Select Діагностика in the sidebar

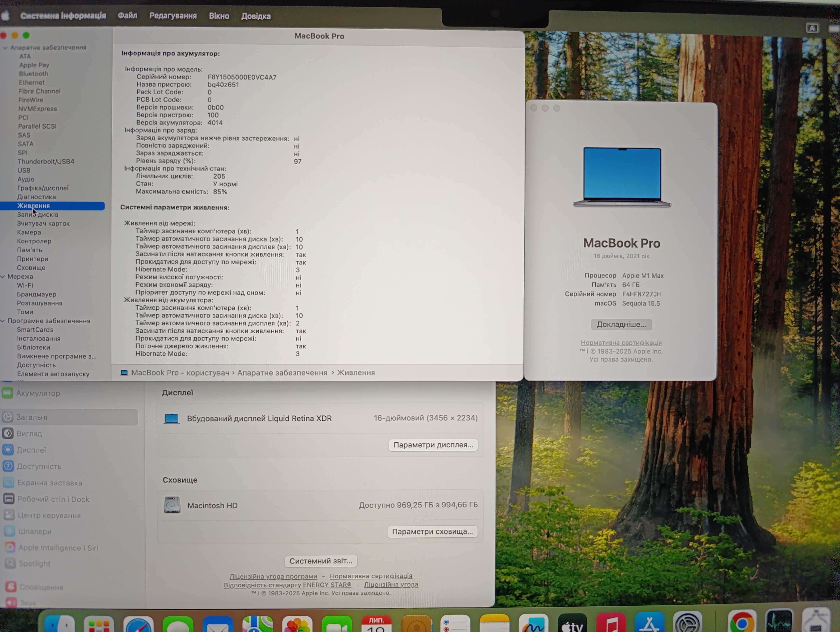[36, 197]
